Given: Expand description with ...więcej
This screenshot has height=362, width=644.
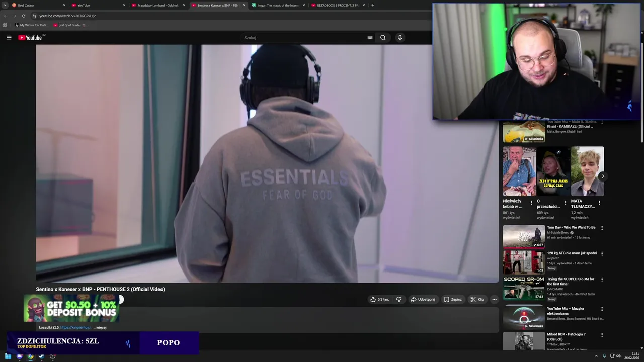Looking at the screenshot, I should coord(100,327).
